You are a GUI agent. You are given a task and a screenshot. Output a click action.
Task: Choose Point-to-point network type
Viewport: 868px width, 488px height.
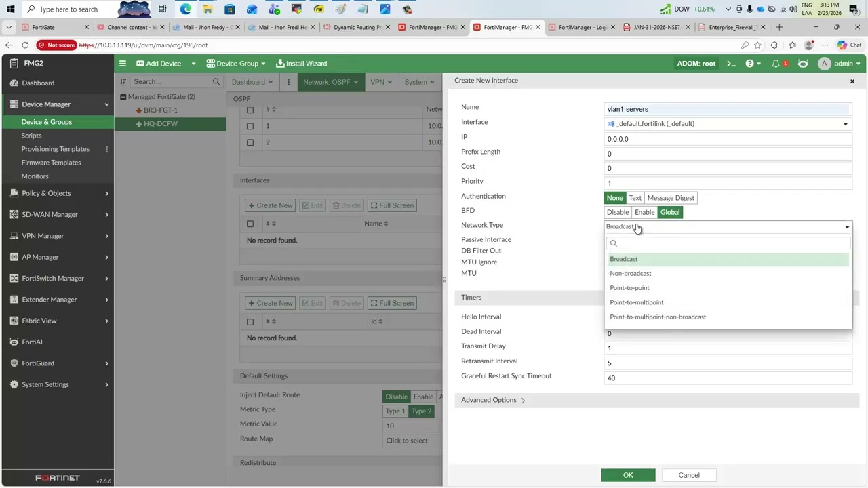[728, 288]
